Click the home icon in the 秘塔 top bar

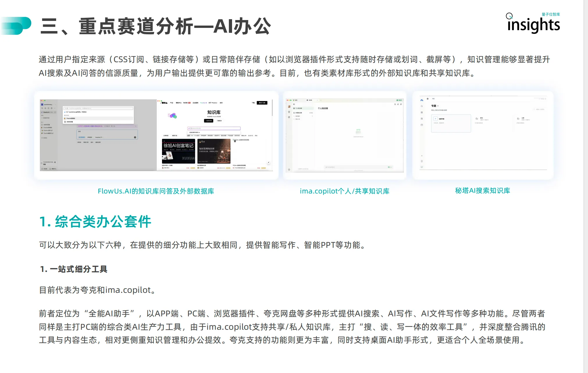[x=427, y=99]
